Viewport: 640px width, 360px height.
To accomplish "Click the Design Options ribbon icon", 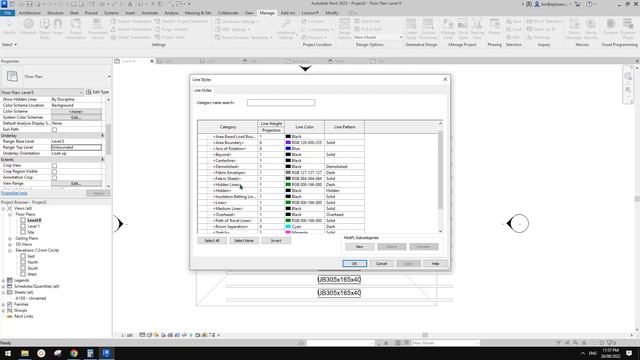I will (344, 29).
